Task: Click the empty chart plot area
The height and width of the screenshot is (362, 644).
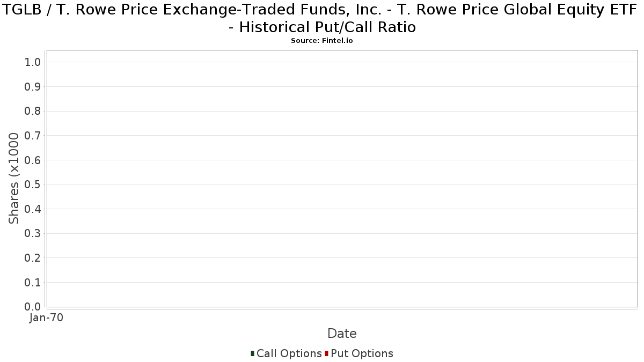Action: pyautogui.click(x=342, y=179)
